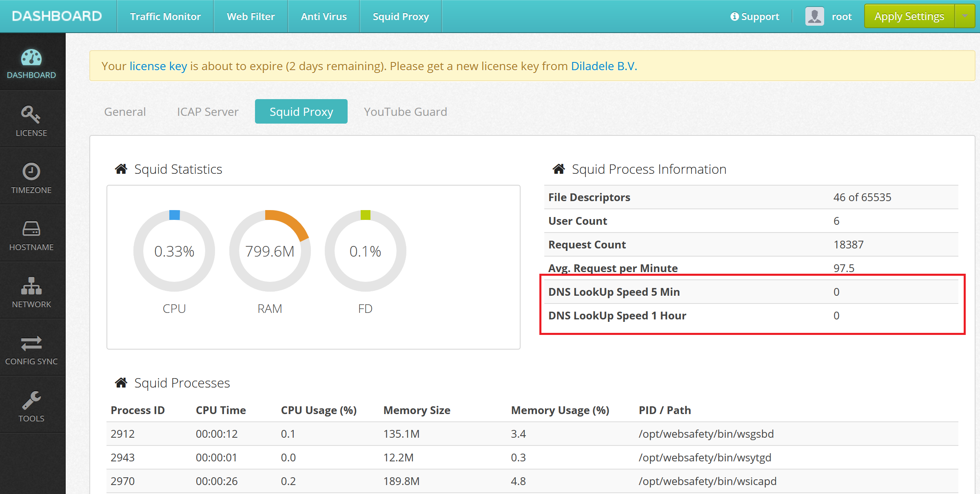Click the home icon beside Squid Processes

pyautogui.click(x=121, y=383)
